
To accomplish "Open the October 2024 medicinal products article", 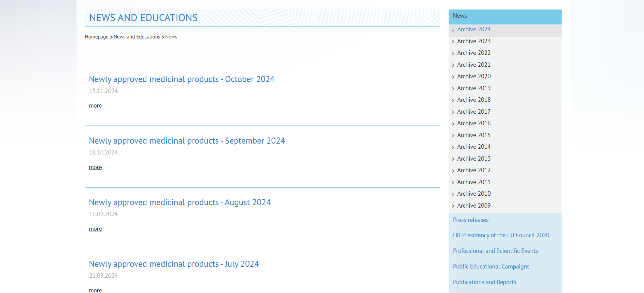I will coord(181,79).
